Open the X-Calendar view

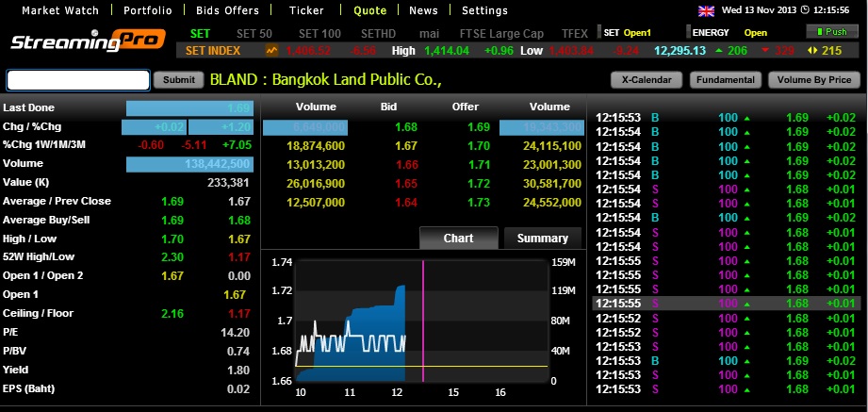pos(647,80)
